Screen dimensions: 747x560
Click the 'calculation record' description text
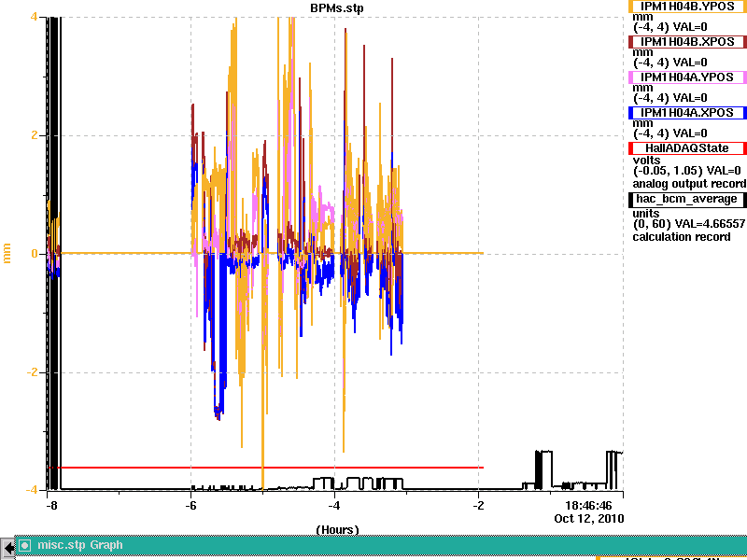coord(682,237)
